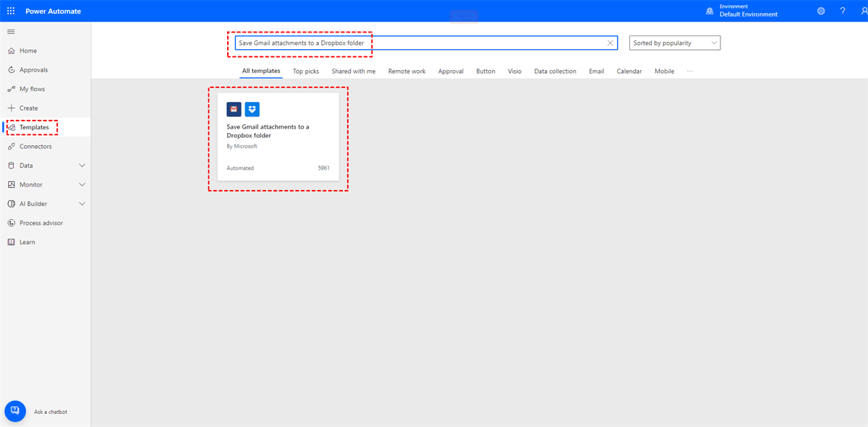Switch to the Remote work tab

click(407, 72)
